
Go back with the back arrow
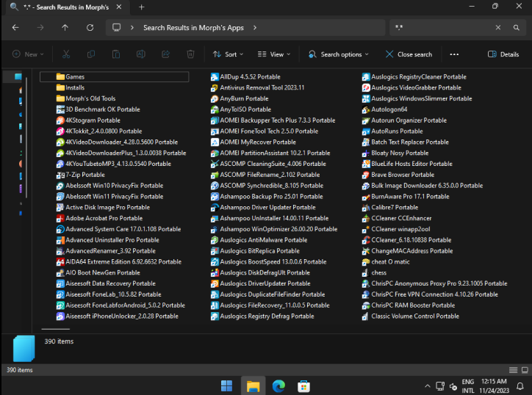[15, 28]
